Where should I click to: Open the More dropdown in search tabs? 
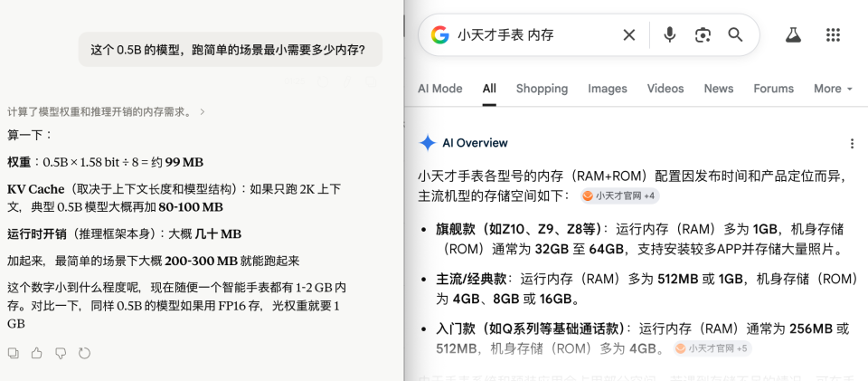point(833,89)
